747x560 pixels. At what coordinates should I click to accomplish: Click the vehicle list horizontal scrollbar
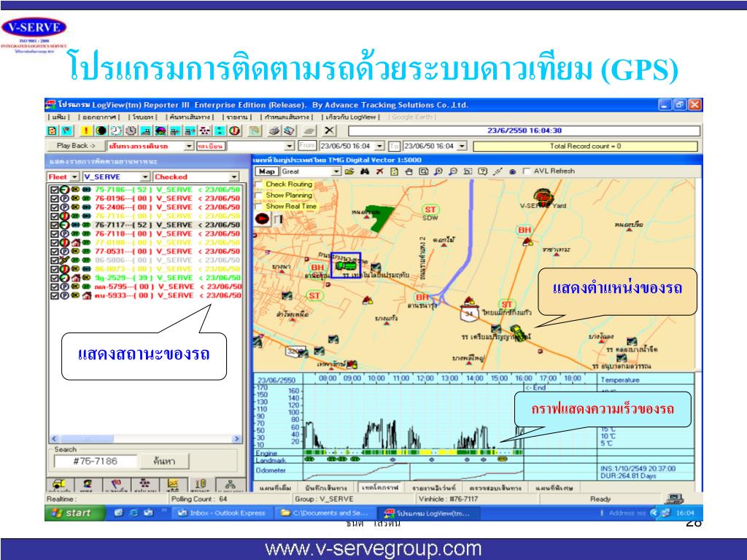tap(146, 438)
